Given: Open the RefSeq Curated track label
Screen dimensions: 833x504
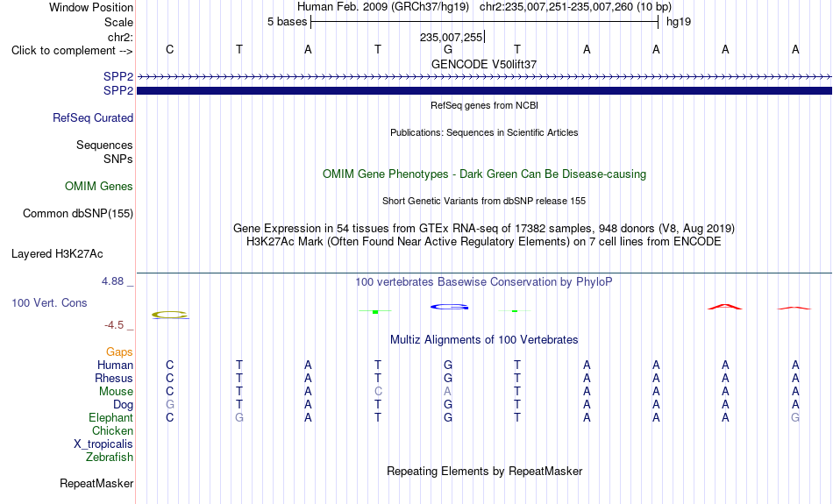Looking at the screenshot, I should (93, 118).
